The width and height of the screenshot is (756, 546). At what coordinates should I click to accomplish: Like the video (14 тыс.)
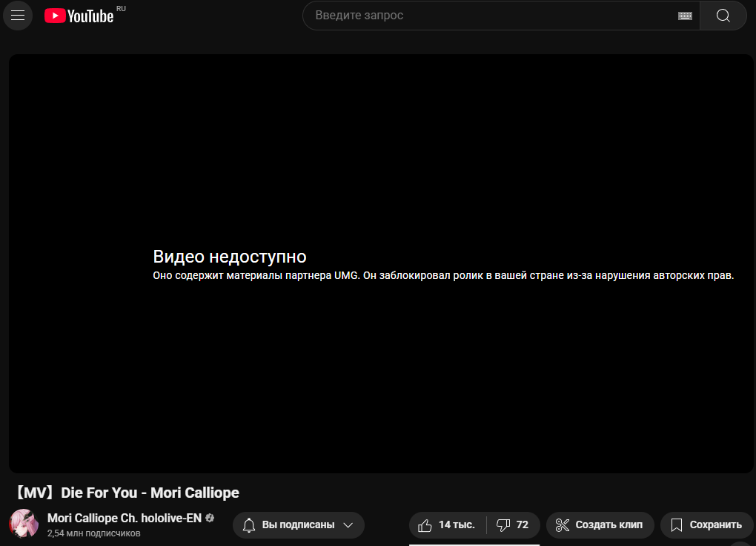[447, 524]
